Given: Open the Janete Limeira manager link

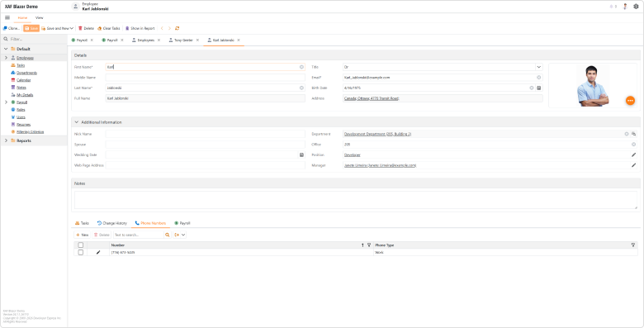Looking at the screenshot, I should [x=380, y=165].
